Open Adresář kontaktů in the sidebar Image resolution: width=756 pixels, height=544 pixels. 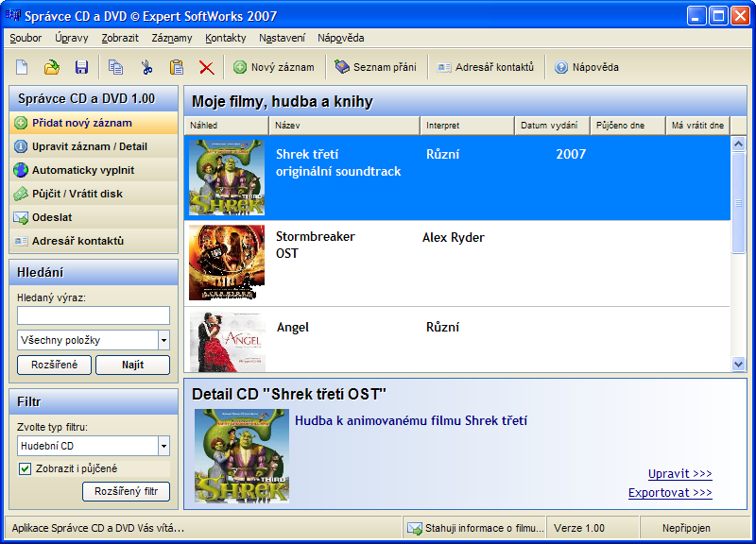[x=94, y=241]
